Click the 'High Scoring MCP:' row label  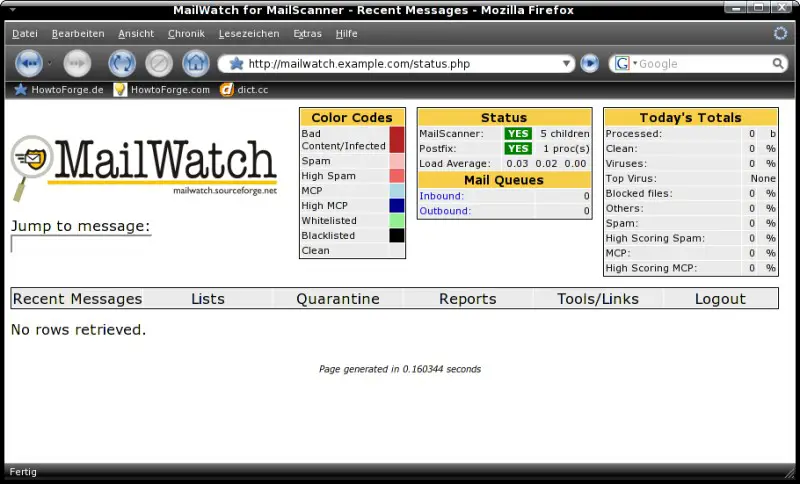[x=651, y=268]
